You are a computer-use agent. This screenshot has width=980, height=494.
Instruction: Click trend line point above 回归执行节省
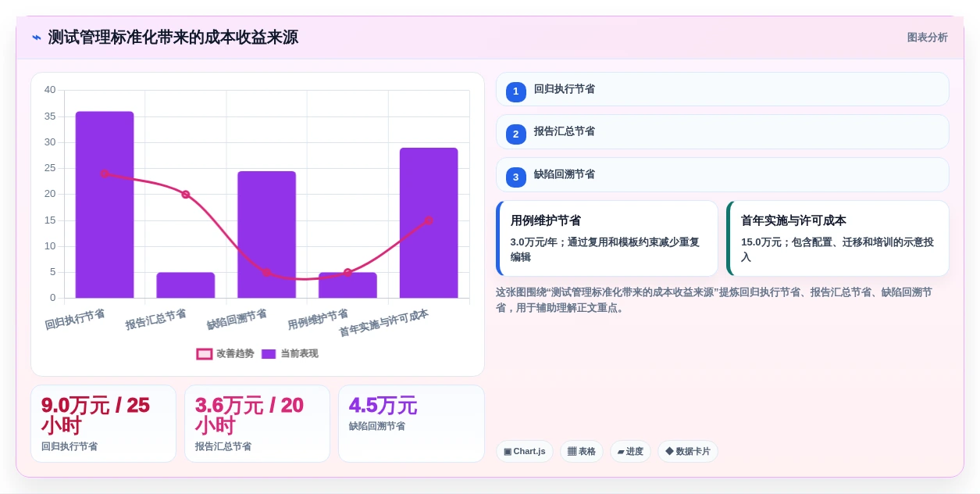(105, 174)
